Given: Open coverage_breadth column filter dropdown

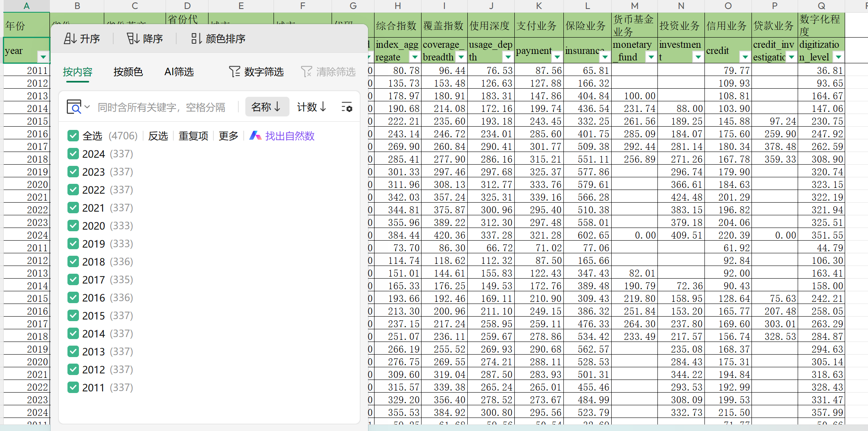Looking at the screenshot, I should [x=461, y=57].
